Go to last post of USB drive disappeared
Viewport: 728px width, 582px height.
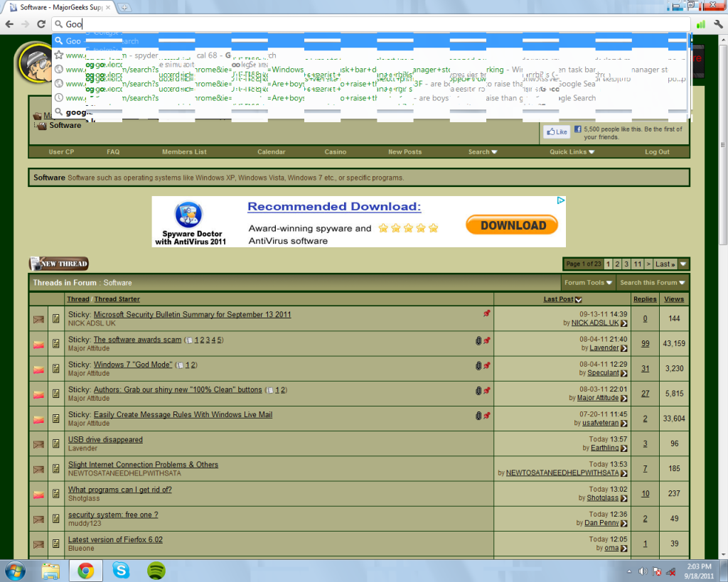point(623,448)
